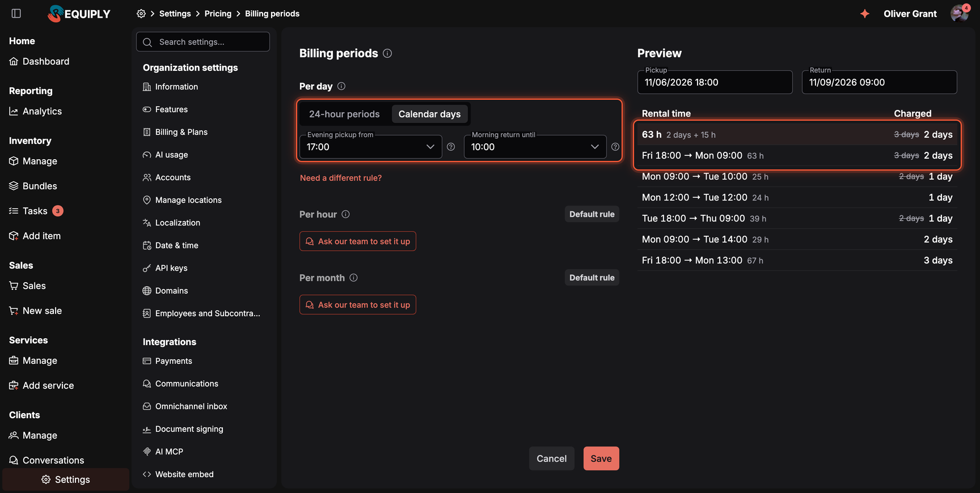Open Conversations under Clients
Image resolution: width=980 pixels, height=493 pixels.
[47, 460]
